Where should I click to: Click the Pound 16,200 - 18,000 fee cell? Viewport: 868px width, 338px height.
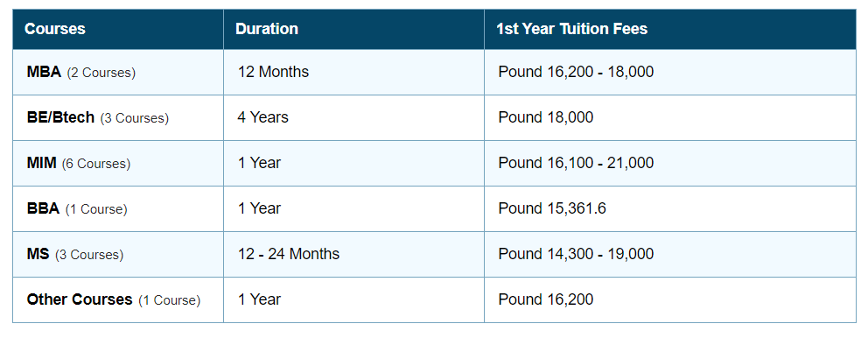[577, 72]
